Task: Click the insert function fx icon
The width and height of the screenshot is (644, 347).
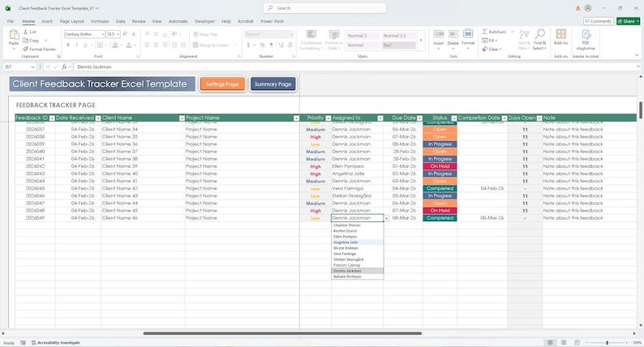Action: tap(65, 66)
